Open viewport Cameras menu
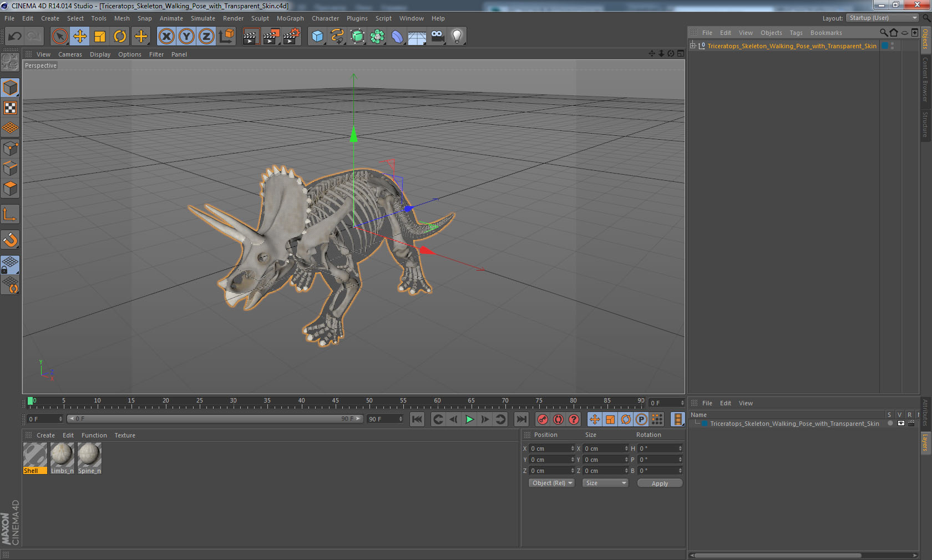The width and height of the screenshot is (932, 560). click(70, 54)
